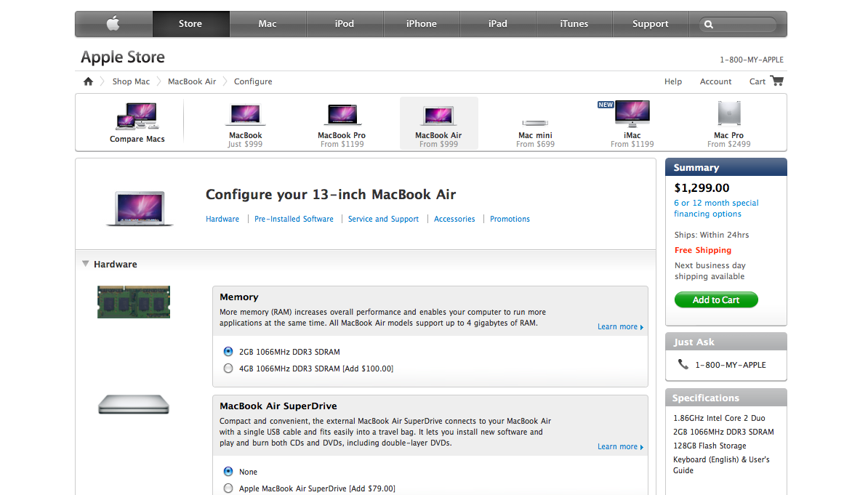Image resolution: width=868 pixels, height=495 pixels.
Task: Click 1-800-MY-APPLE in Just Ask box
Action: 731,365
